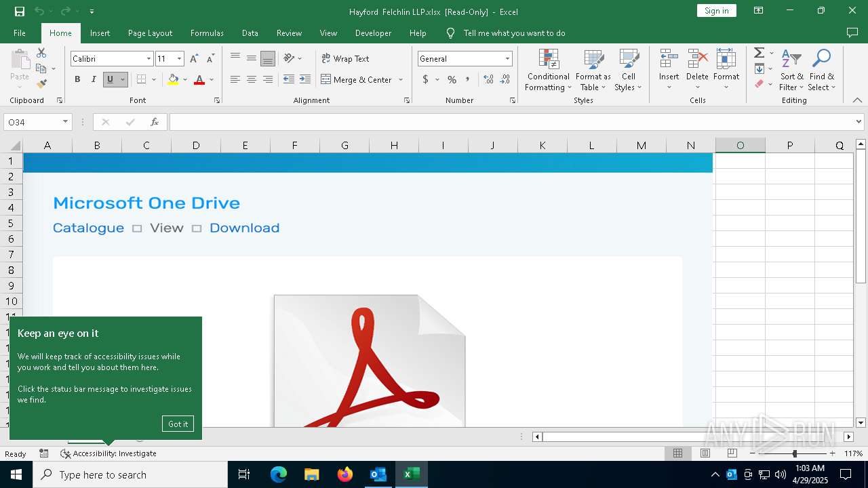Click the Copy icon
The width and height of the screenshot is (868, 488).
tap(41, 68)
